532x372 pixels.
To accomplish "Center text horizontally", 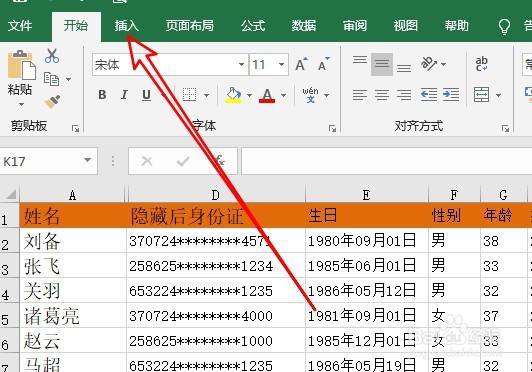I will [x=382, y=95].
